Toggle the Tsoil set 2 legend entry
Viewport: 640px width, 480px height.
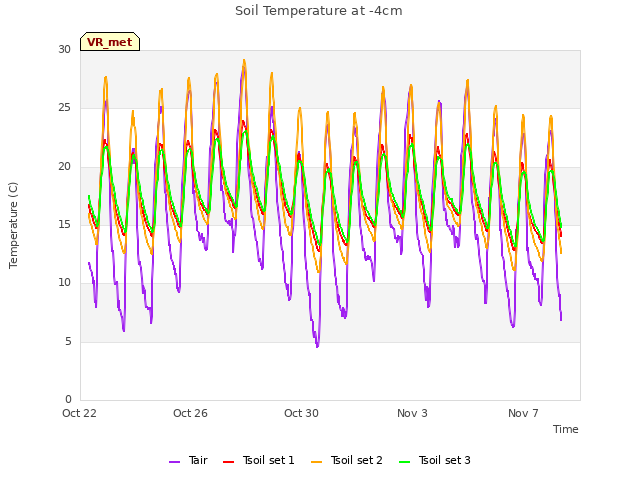(x=347, y=460)
